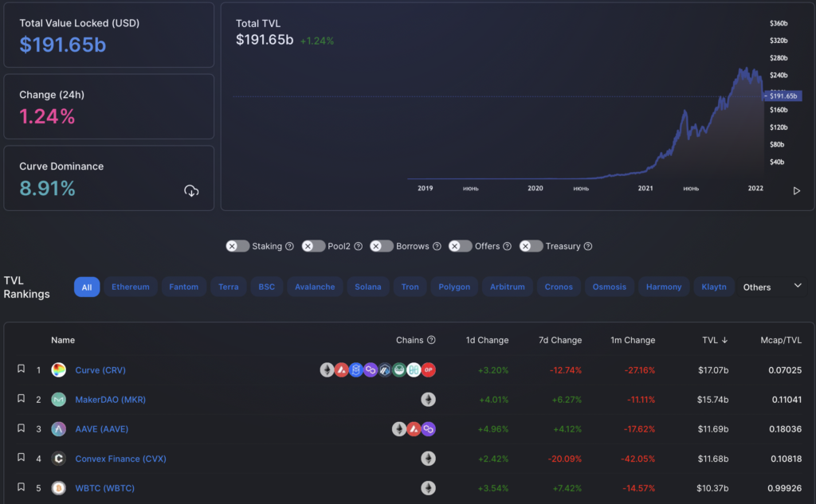Select the Solana chain tab
Screen dimensions: 816x504
pos(367,287)
